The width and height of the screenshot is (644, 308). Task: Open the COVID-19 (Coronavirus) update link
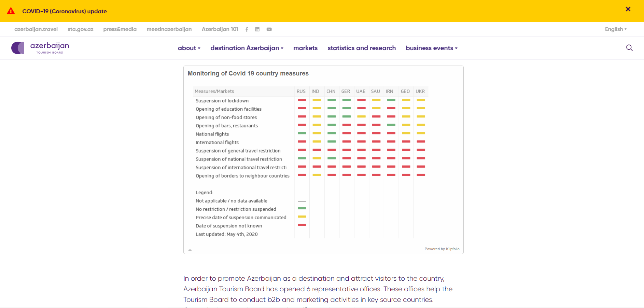coord(65,11)
